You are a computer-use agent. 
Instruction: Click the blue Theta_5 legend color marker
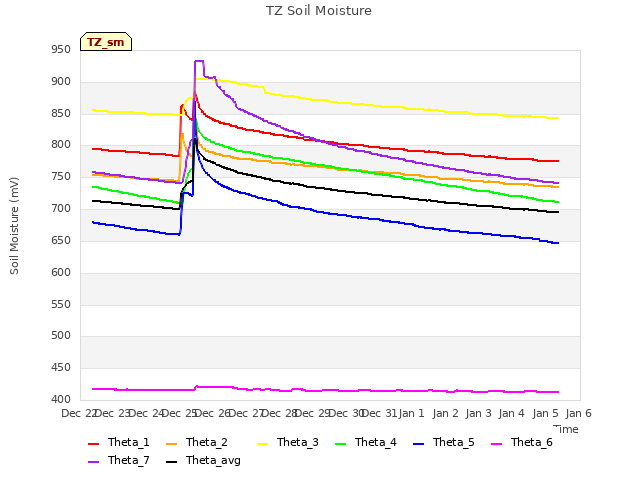(x=418, y=444)
